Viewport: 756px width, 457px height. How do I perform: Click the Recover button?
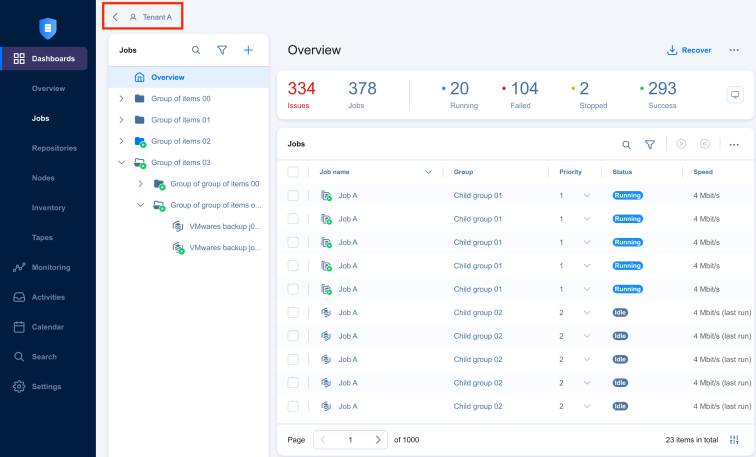coord(689,50)
